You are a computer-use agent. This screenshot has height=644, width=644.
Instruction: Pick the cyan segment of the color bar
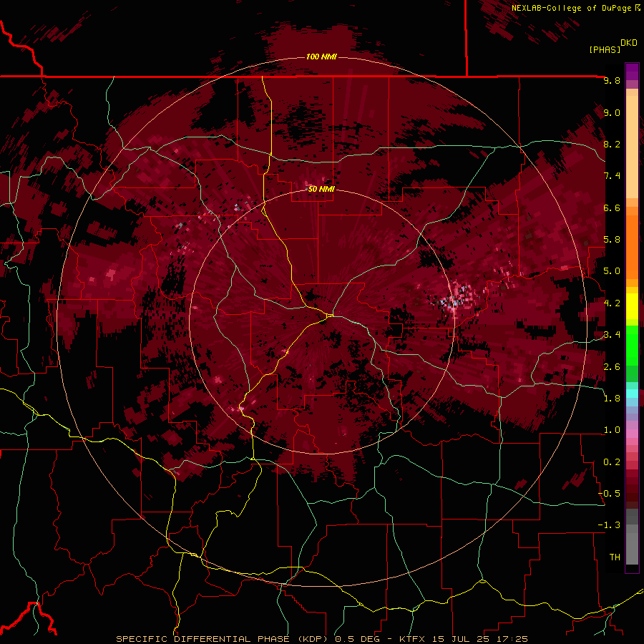pyautogui.click(x=632, y=394)
